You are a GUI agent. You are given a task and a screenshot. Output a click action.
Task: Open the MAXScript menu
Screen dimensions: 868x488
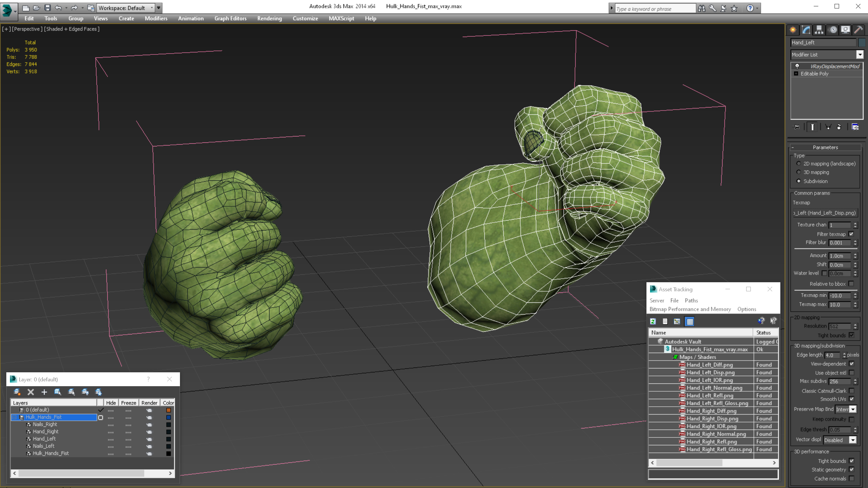pyautogui.click(x=341, y=18)
